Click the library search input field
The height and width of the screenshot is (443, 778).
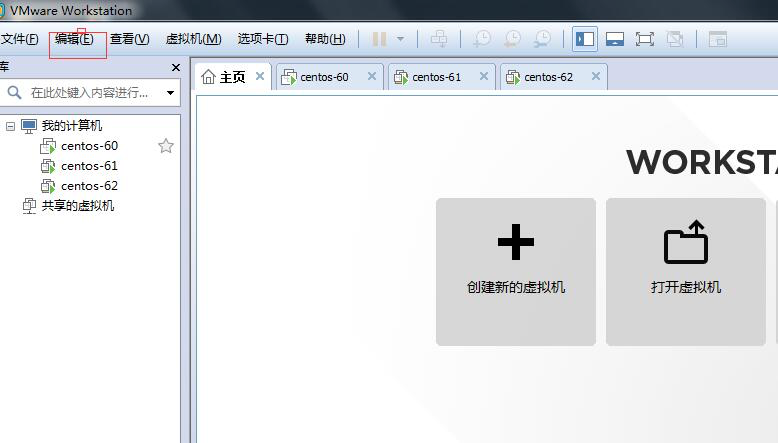tap(89, 93)
